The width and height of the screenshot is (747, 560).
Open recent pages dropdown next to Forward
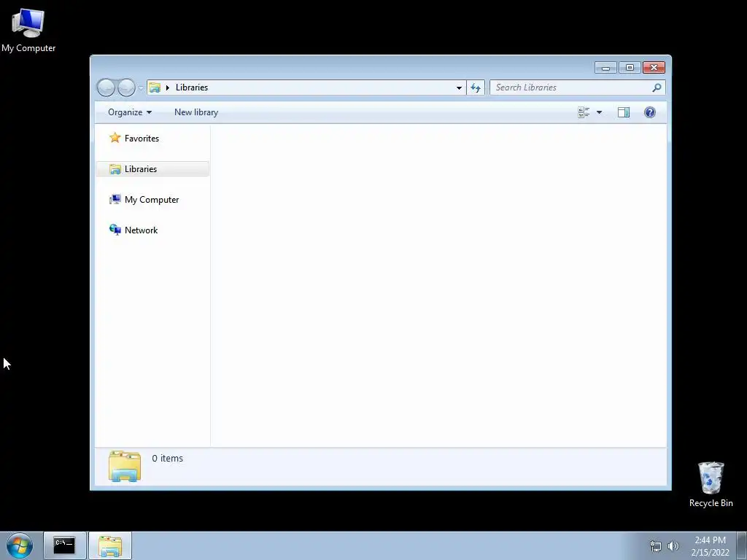pyautogui.click(x=141, y=88)
